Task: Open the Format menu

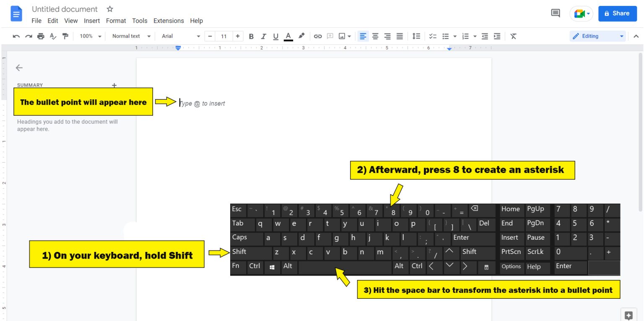Action: pos(116,21)
